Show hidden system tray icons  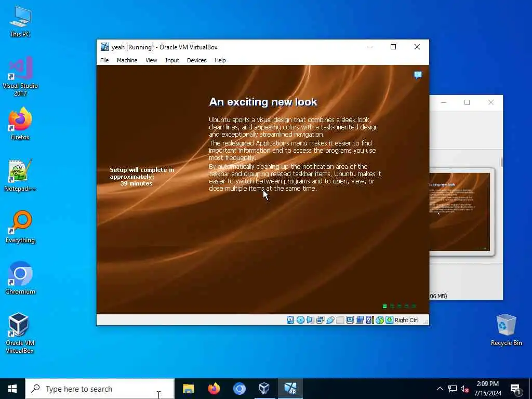click(440, 389)
